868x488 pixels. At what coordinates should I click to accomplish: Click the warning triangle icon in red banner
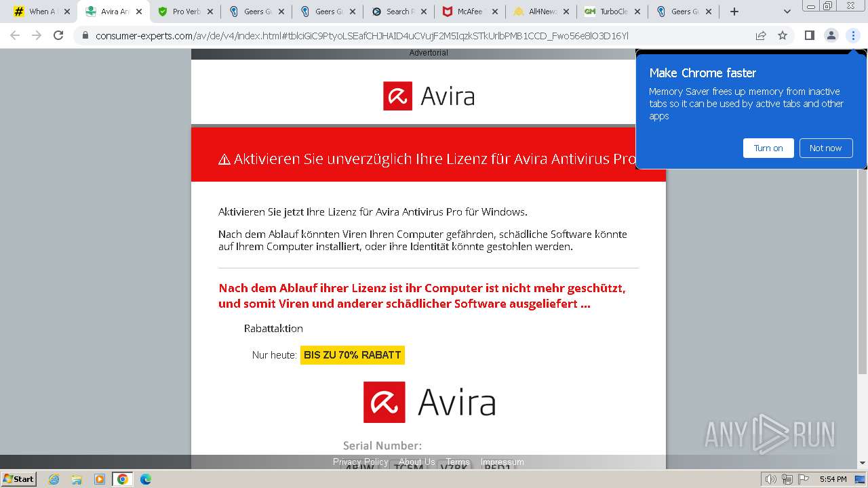[x=224, y=159]
